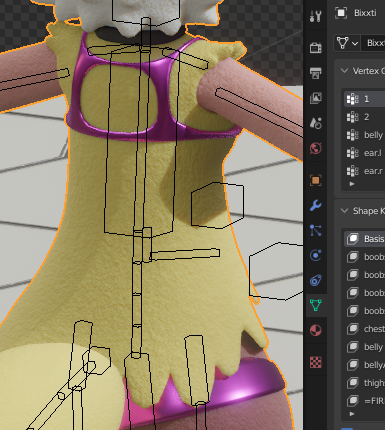Screen dimensions: 385x430
Task: Select the bellyA shape key
Action: (x=364, y=365)
